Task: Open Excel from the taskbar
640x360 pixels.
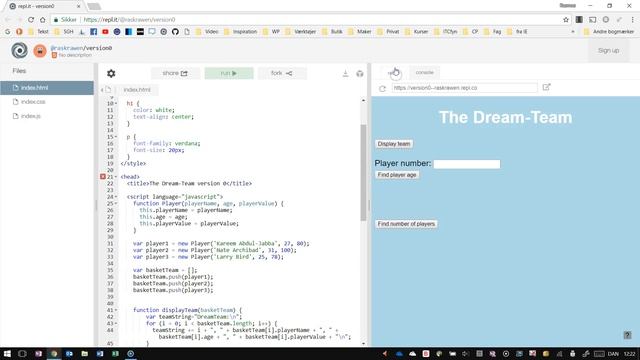Action: coord(116,353)
